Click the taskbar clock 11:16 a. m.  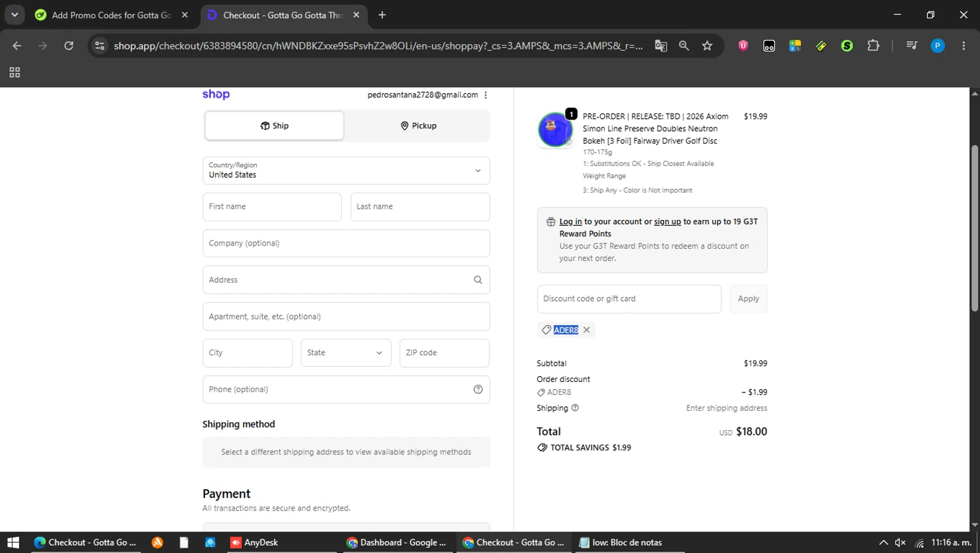coord(951,543)
